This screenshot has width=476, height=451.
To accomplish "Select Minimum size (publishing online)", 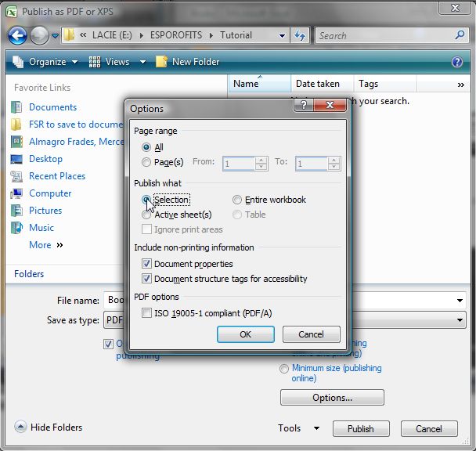I will coord(284,369).
